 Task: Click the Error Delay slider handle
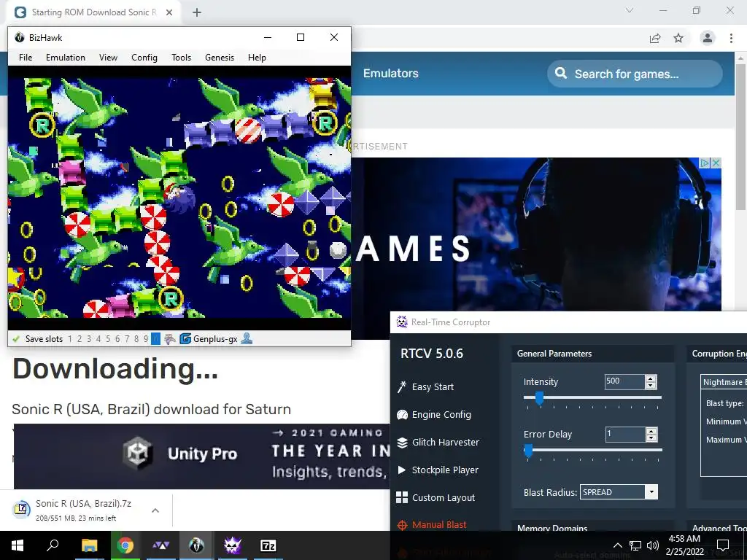click(x=528, y=451)
